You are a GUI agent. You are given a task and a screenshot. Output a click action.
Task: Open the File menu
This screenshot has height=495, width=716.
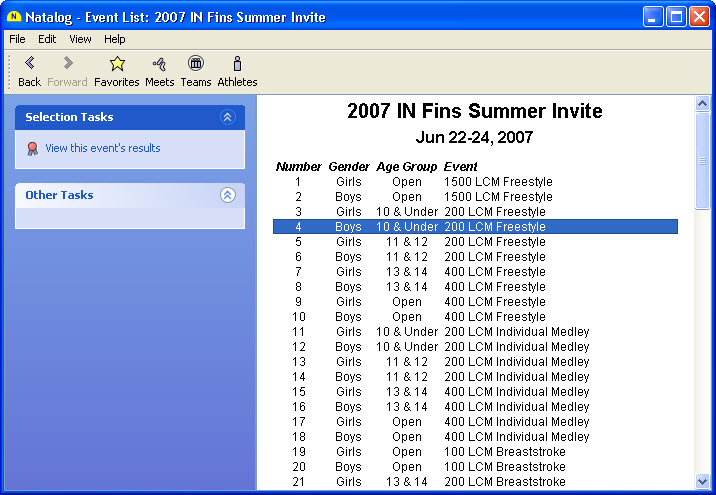pyautogui.click(x=17, y=39)
